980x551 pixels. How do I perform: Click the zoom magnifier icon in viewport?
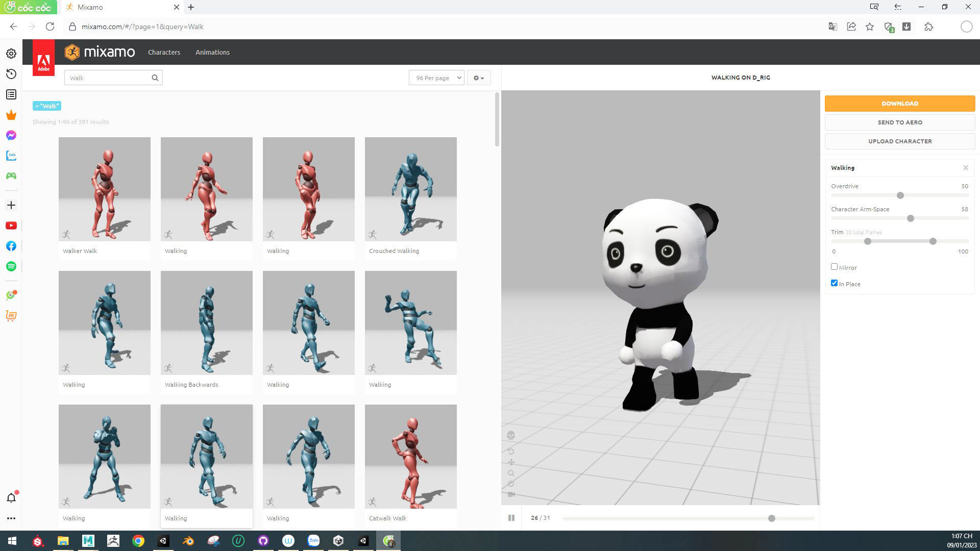pos(511,473)
